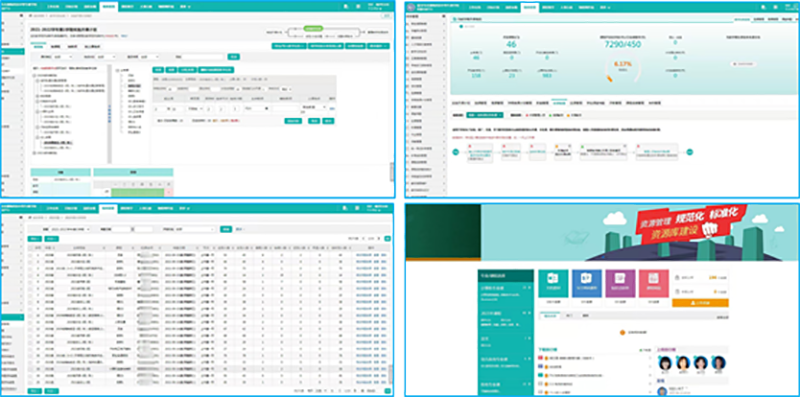This screenshot has height=397, width=800.
Task: Click the orange circle icon in resource library center
Action: (622, 332)
